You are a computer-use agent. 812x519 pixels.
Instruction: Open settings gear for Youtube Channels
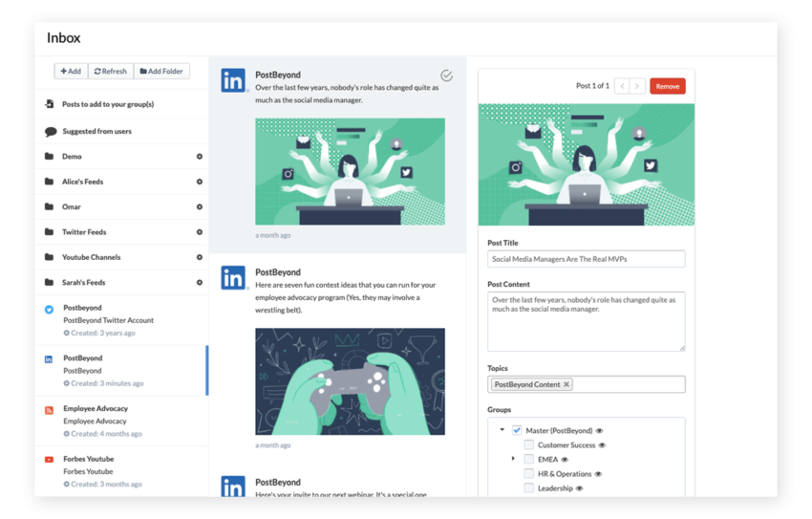[200, 257]
